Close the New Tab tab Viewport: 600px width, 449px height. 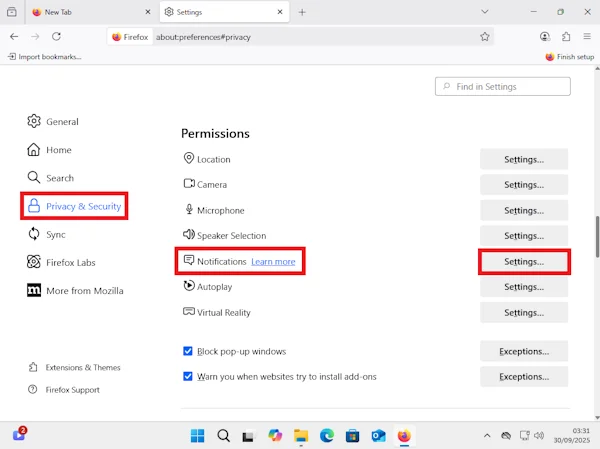click(x=148, y=12)
